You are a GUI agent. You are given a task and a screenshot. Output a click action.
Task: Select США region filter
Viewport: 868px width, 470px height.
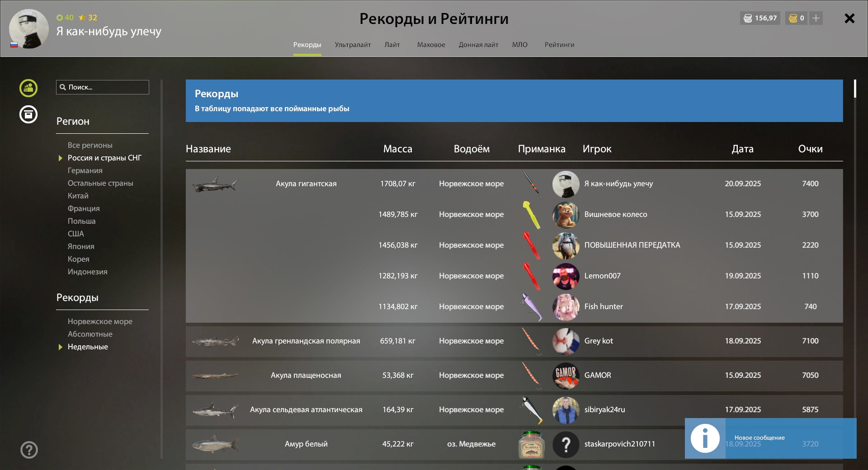(x=75, y=234)
